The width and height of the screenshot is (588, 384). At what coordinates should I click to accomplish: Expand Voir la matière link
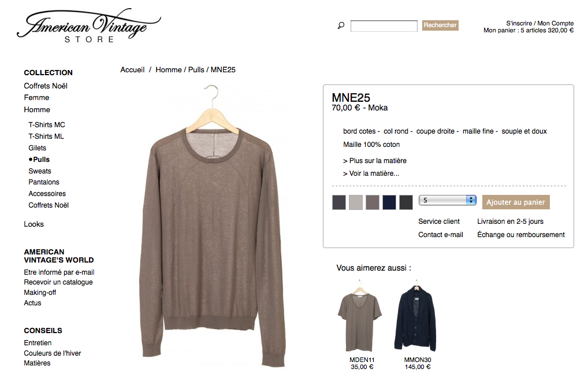[x=371, y=173]
